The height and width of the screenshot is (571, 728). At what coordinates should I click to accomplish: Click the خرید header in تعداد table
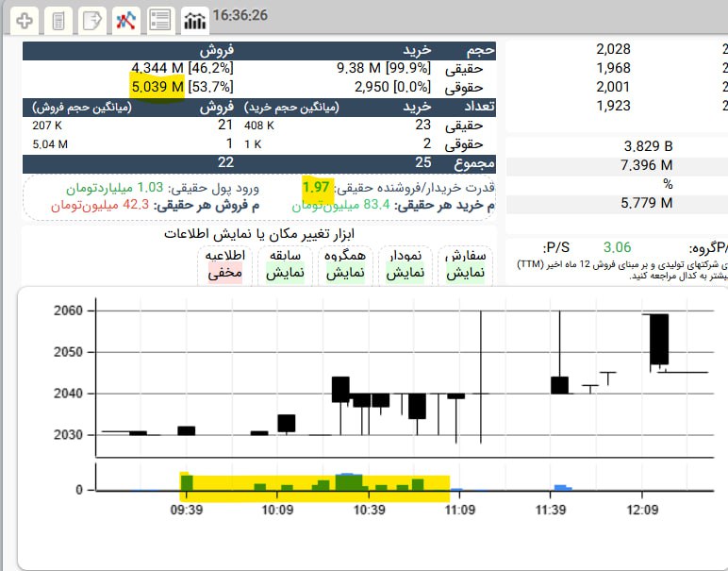click(x=417, y=107)
